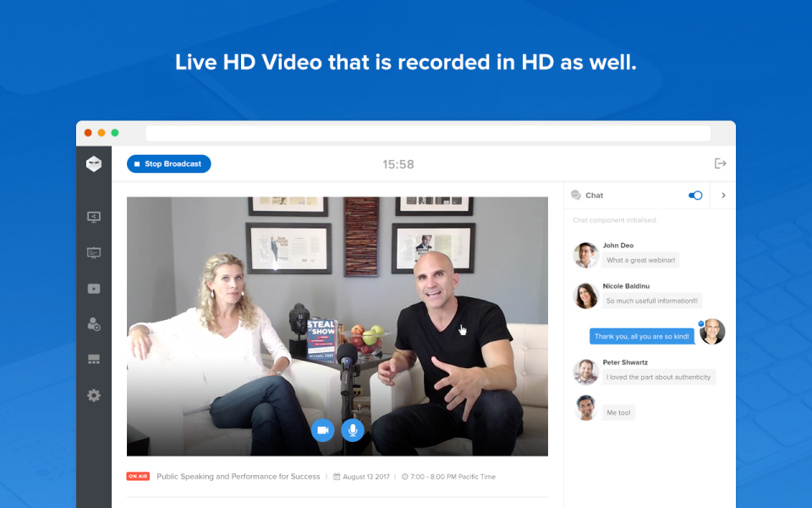
Task: Open the settings gear in the sidebar
Action: pyautogui.click(x=93, y=395)
